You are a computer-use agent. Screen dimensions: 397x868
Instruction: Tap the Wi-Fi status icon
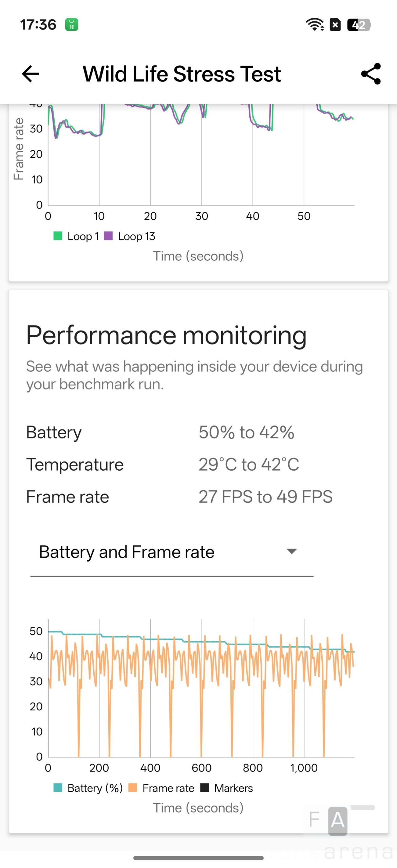coord(314,24)
